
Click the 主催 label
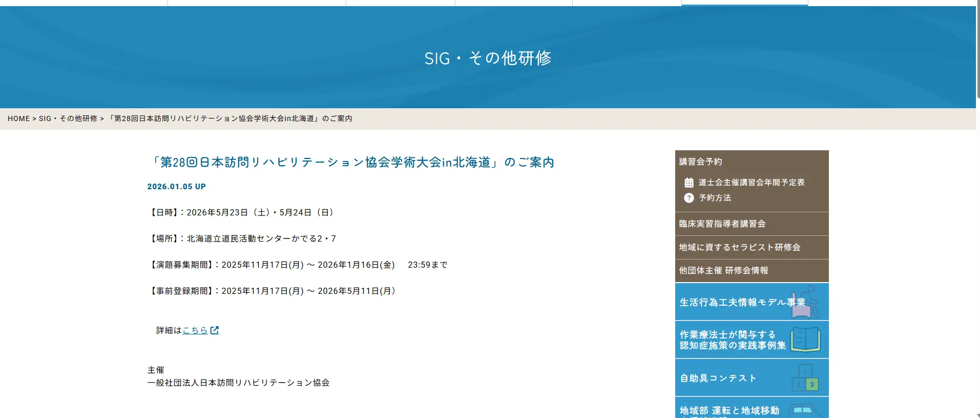point(156,370)
